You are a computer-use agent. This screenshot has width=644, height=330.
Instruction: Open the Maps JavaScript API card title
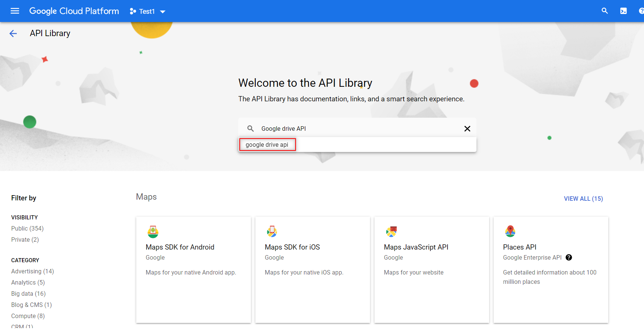point(416,247)
